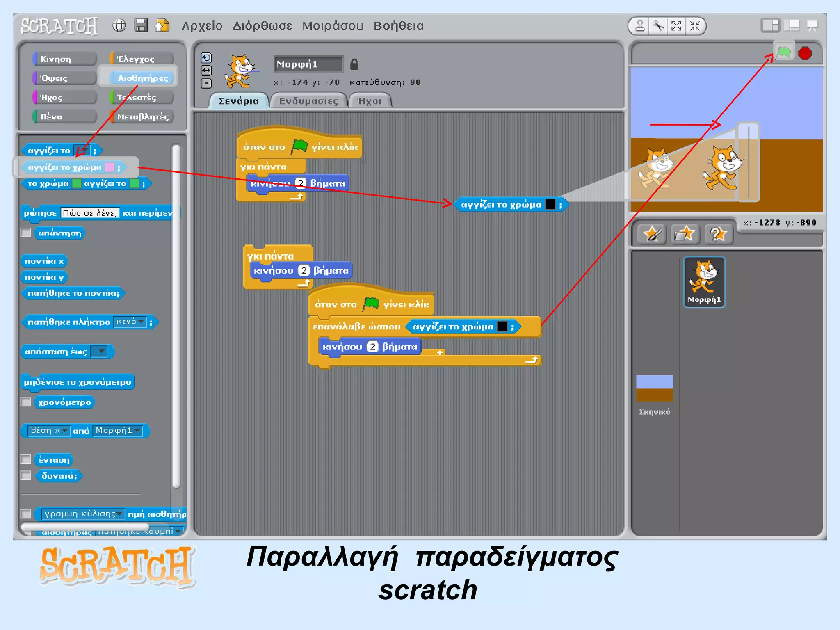Toggle the χρονόμετρο monitor checkbox
This screenshot has width=840, height=630.
pos(26,402)
